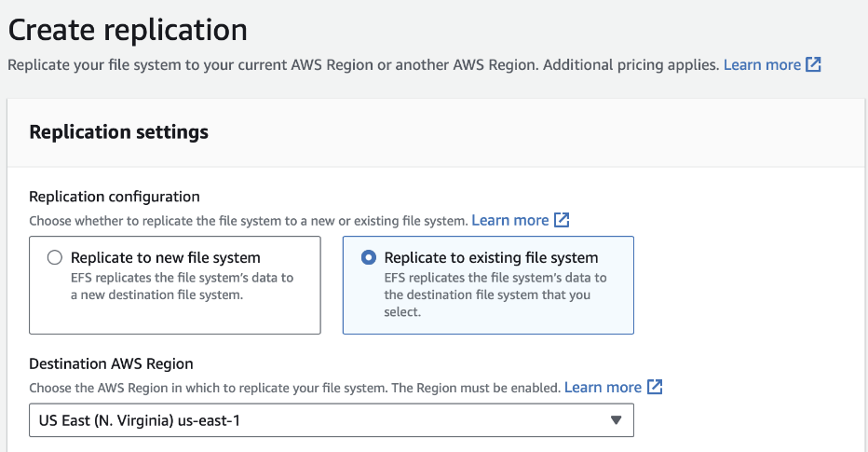This screenshot has height=452, width=868.
Task: Click external link icon next to pricing Learn more
Action: [x=813, y=65]
